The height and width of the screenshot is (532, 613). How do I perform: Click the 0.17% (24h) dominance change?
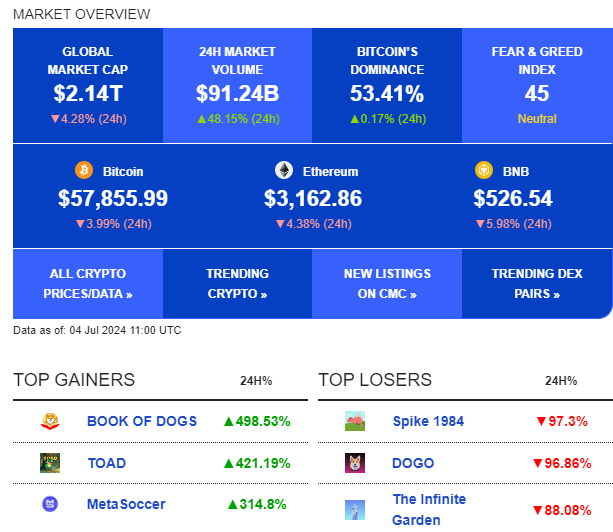click(388, 119)
